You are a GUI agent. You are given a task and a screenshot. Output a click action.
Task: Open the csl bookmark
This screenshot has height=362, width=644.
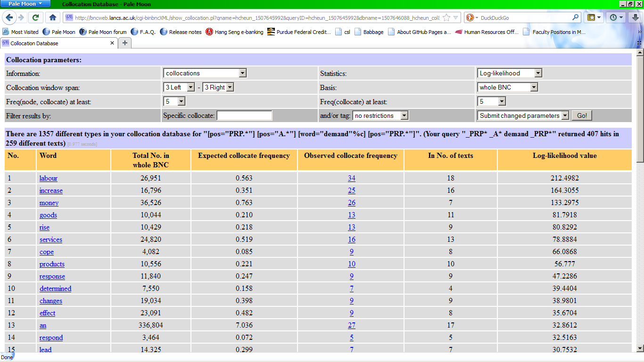pos(343,32)
